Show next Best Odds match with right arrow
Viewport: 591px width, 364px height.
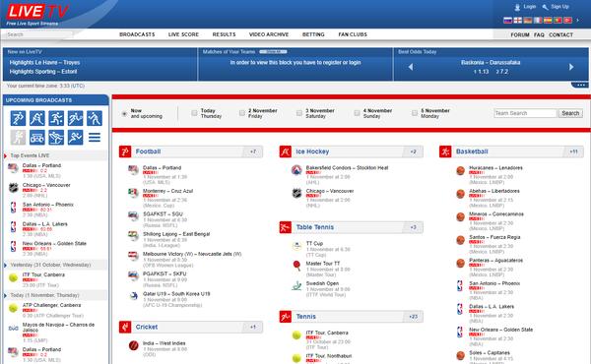pos(571,67)
